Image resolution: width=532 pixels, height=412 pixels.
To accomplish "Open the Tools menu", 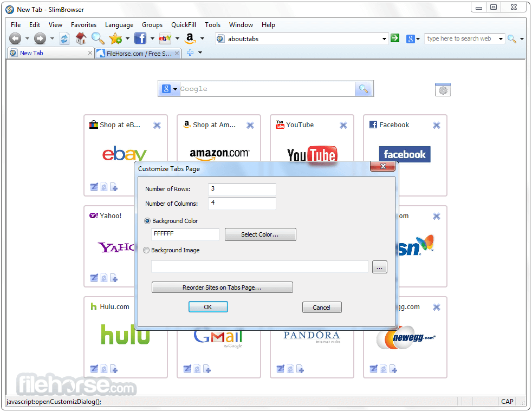I will (x=213, y=25).
